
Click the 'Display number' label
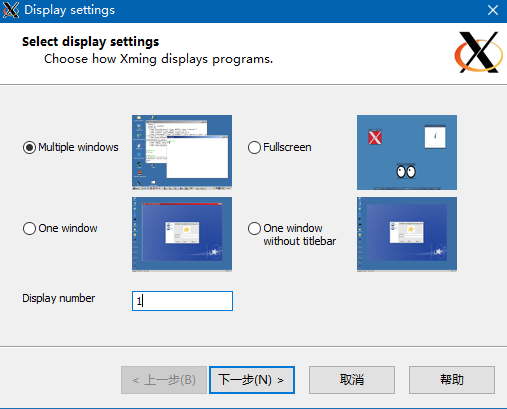tap(59, 298)
